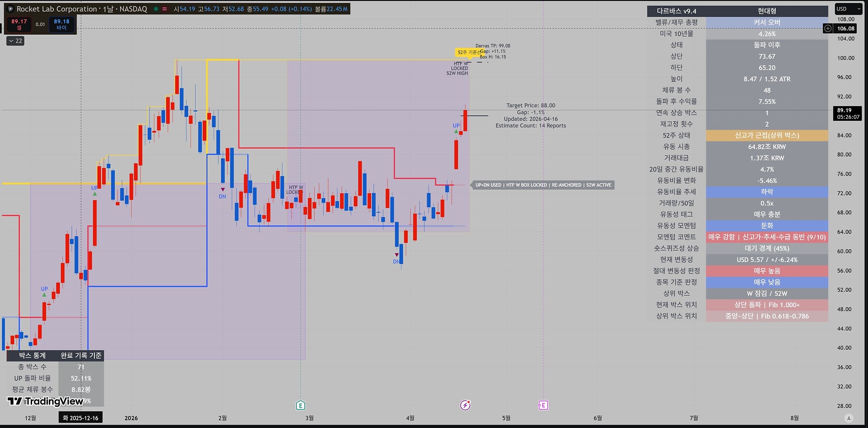868x428 pixels.
Task: Open the green earnings E marker
Action: click(x=301, y=405)
